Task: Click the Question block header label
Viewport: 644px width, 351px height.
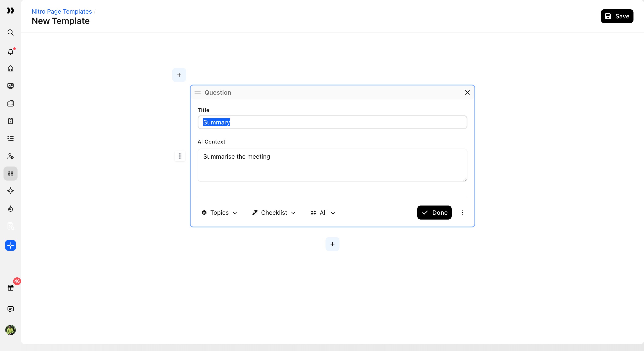Action: tap(218, 92)
